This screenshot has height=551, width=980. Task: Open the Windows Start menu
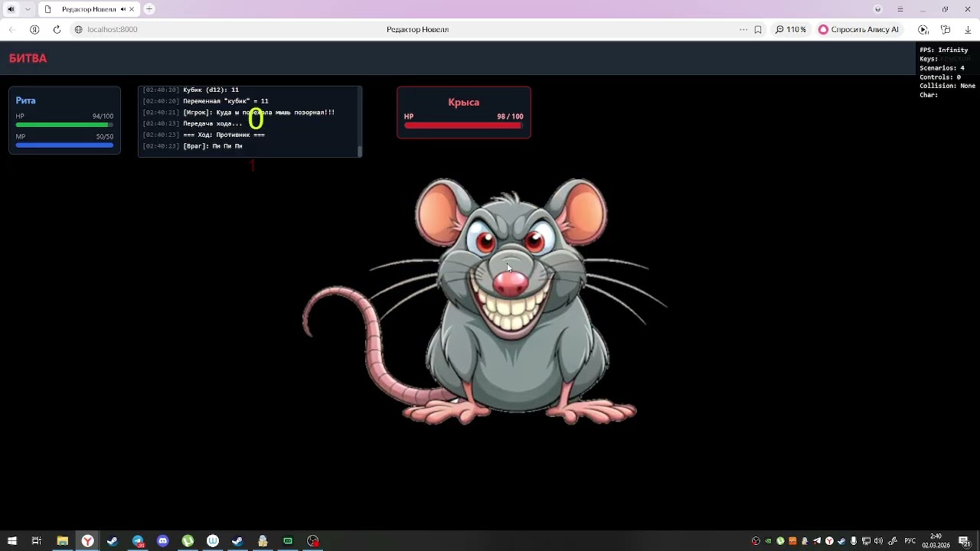coord(11,541)
